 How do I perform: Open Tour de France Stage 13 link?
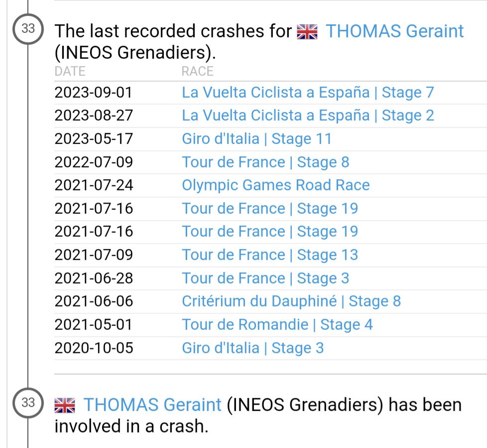click(270, 255)
